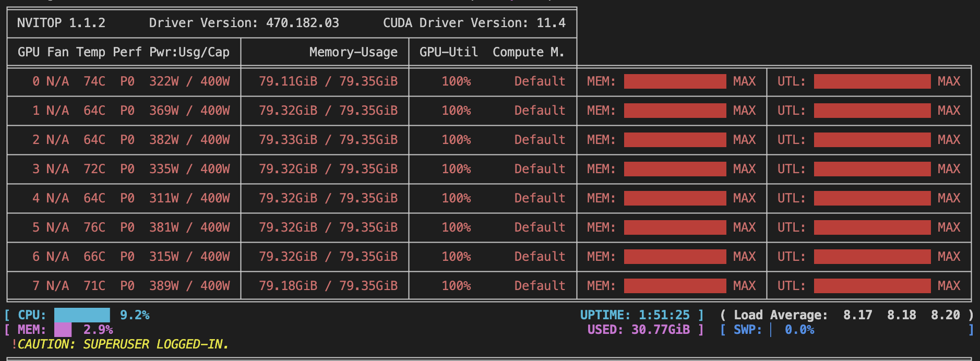Select the host CPU usage bar
This screenshot has width=980, height=361.
(x=82, y=315)
